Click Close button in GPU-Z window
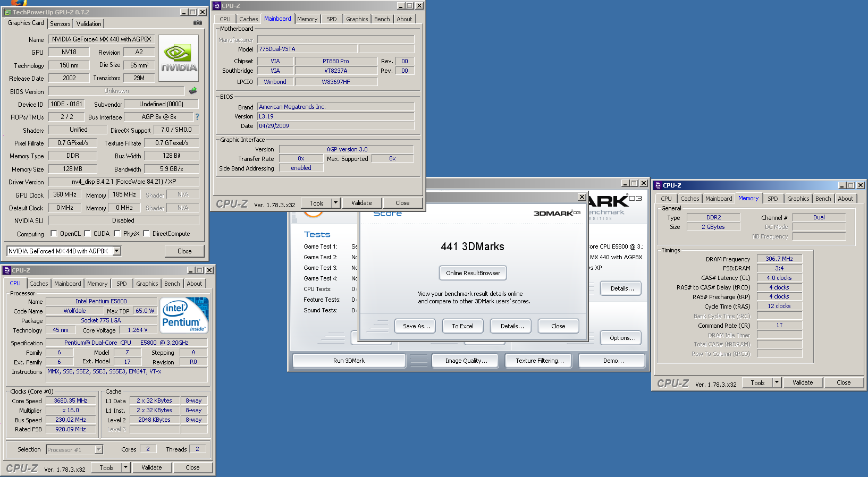The height and width of the screenshot is (477, 868). click(184, 251)
